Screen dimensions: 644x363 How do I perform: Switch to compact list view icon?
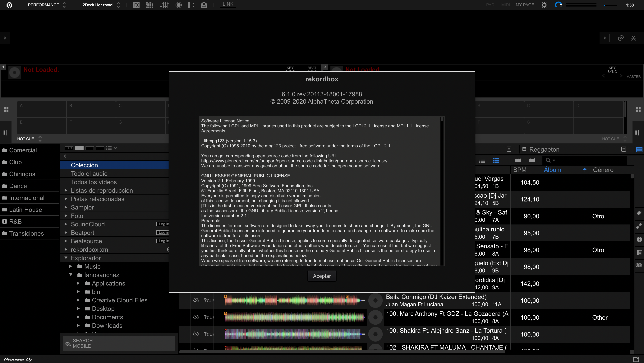point(482,160)
